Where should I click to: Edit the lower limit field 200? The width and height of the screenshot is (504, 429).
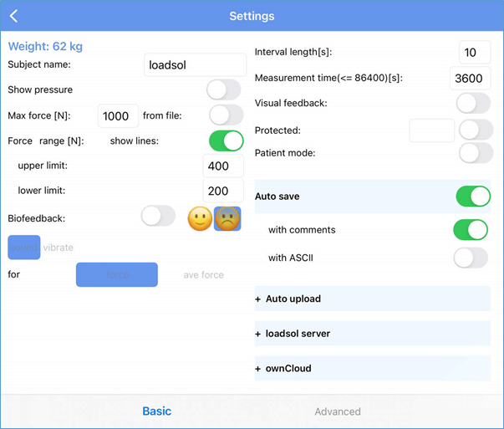223,191
